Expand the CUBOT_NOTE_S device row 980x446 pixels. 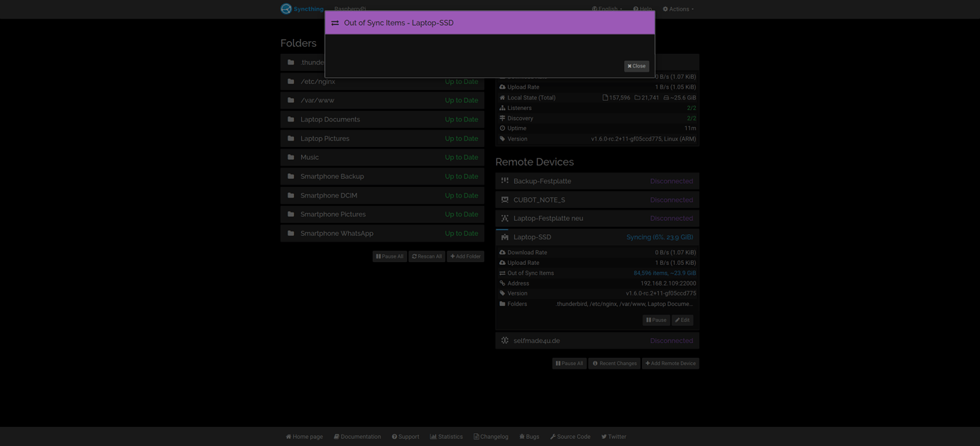click(x=597, y=200)
